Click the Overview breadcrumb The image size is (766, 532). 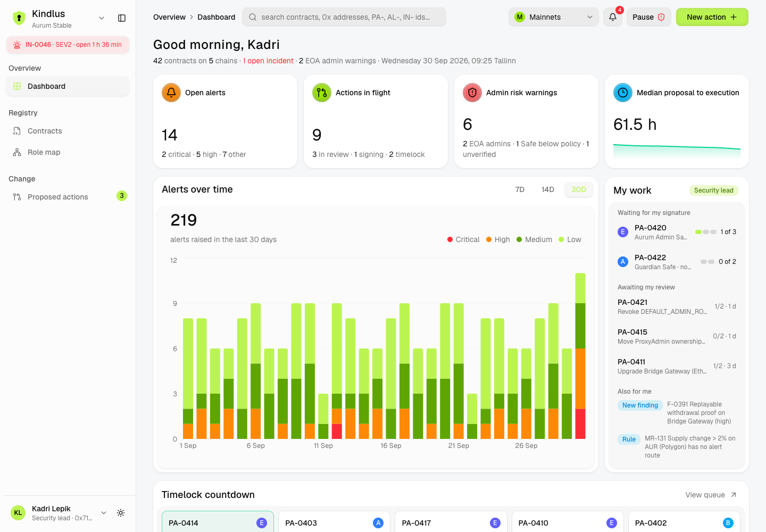[169, 17]
